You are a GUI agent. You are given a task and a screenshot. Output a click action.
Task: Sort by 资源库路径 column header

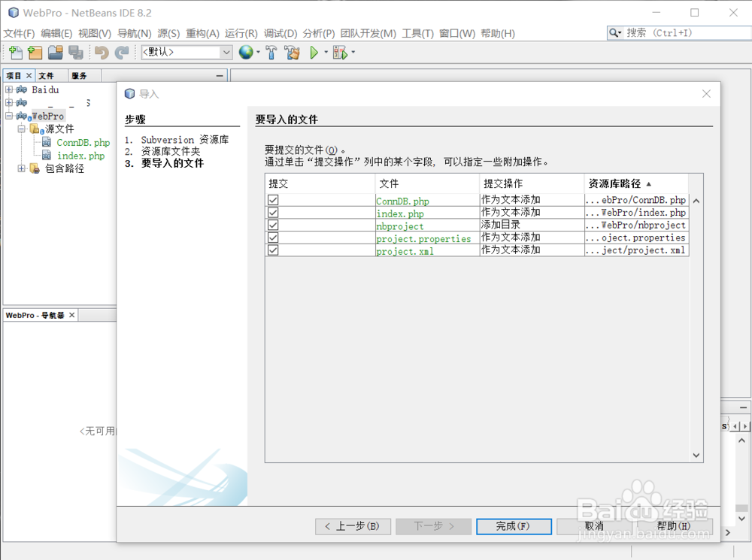click(636, 183)
